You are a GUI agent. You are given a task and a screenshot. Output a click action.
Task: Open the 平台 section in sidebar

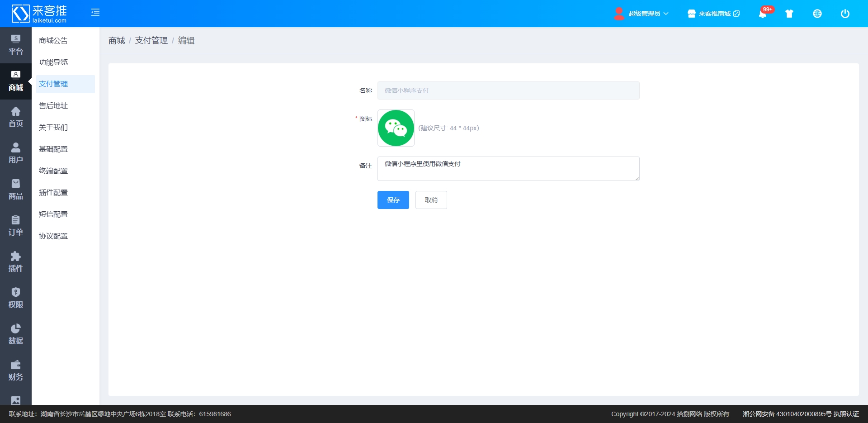16,45
